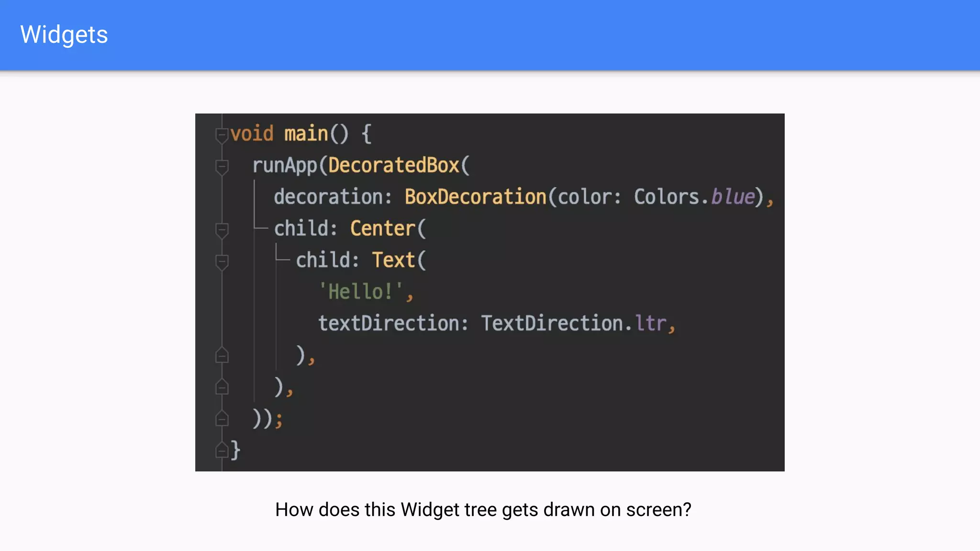Click fold-end marker beside the )); line

click(222, 419)
